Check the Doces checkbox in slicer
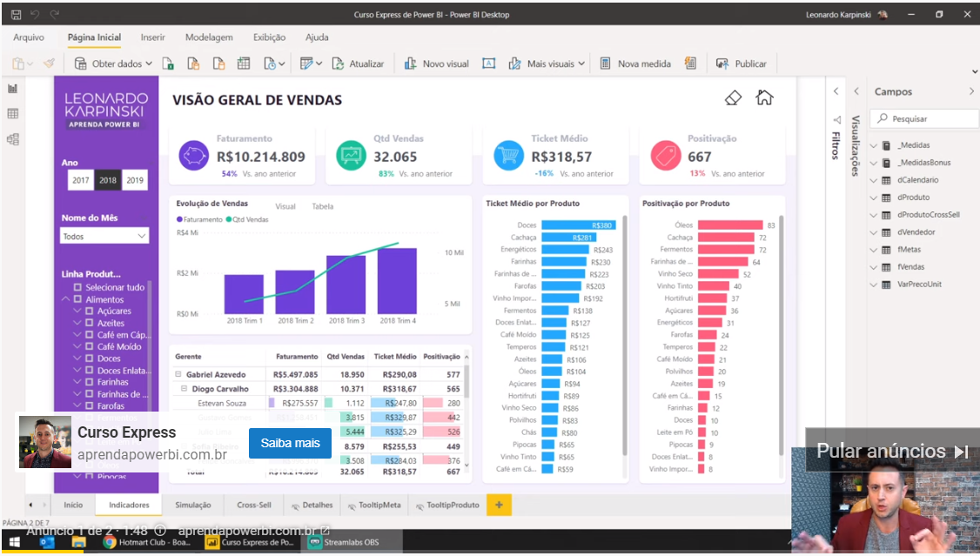980x556 pixels. pyautogui.click(x=90, y=358)
